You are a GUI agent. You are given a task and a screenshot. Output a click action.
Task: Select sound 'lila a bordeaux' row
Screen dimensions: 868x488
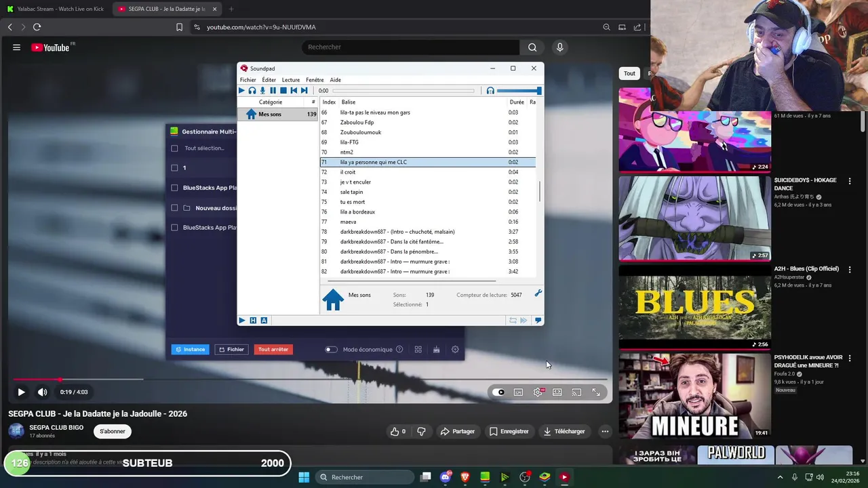[x=428, y=211]
